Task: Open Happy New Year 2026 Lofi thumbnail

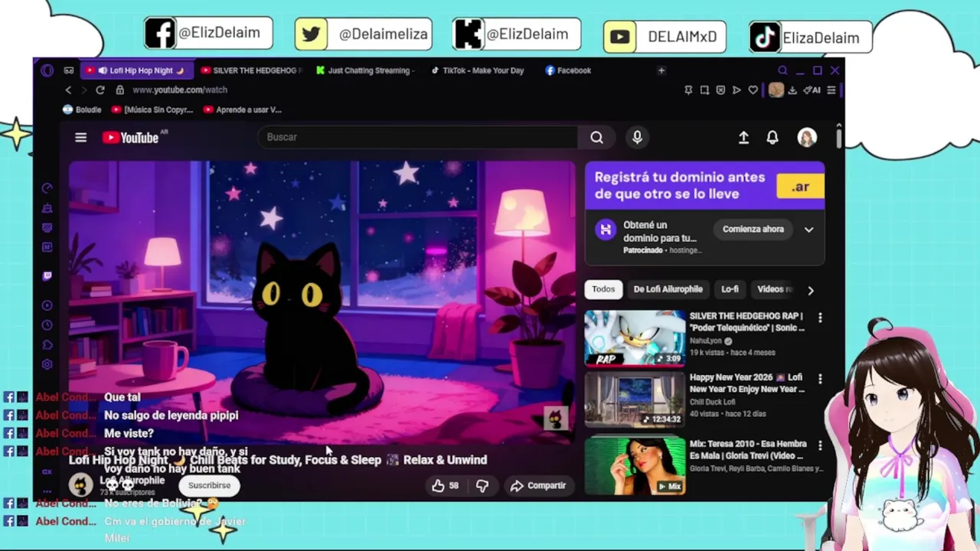Action: coord(635,399)
